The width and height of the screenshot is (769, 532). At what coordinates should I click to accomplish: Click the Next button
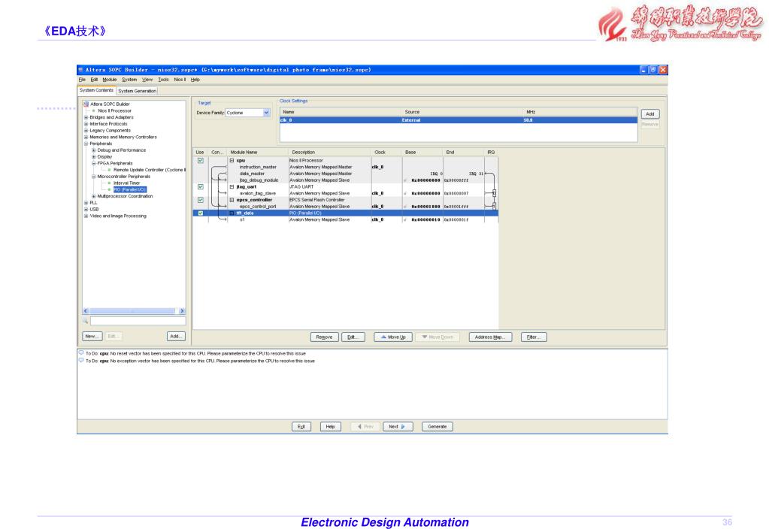(x=398, y=427)
